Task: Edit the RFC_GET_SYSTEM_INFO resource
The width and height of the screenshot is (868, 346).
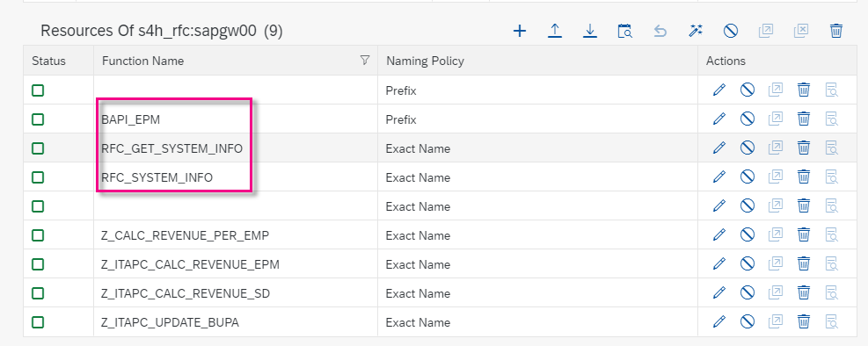Action: click(x=719, y=148)
